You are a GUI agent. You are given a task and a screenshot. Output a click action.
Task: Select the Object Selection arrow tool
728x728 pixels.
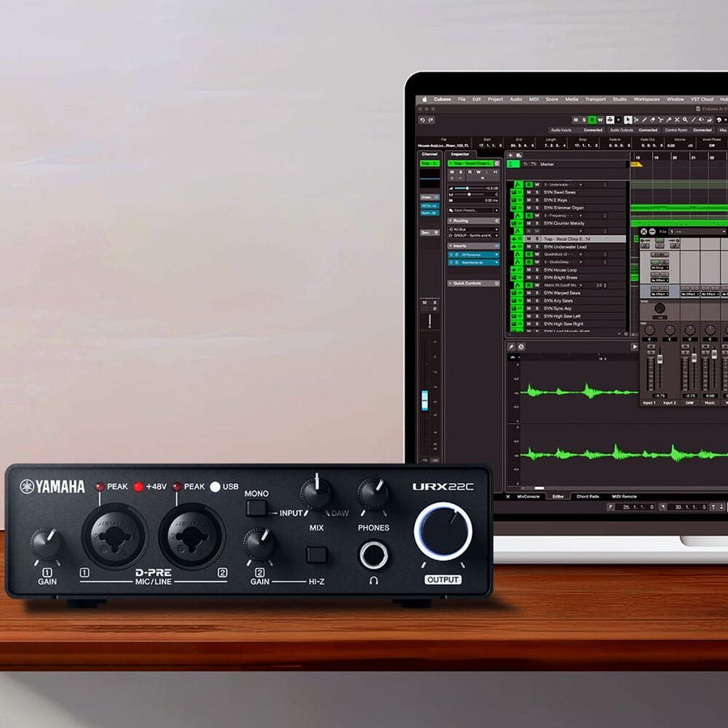[628, 120]
